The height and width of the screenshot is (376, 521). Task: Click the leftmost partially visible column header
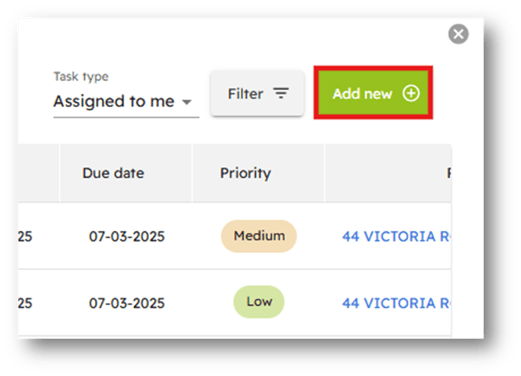(39, 173)
